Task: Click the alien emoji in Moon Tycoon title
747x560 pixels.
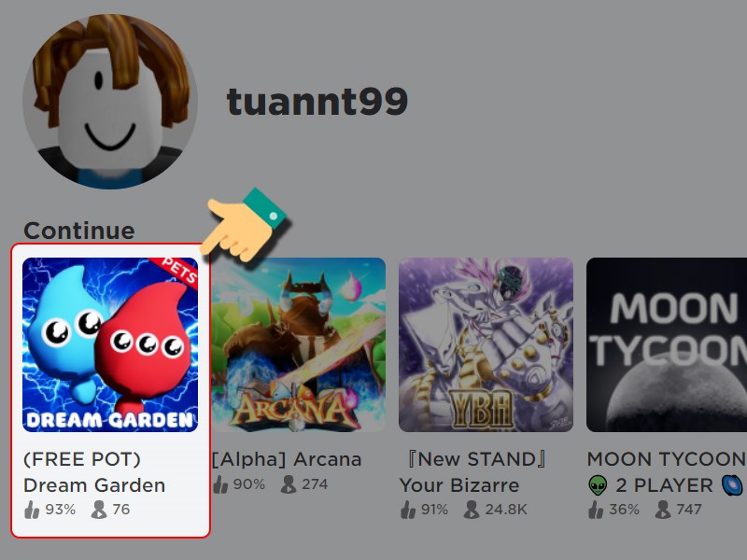Action: pyautogui.click(x=598, y=485)
